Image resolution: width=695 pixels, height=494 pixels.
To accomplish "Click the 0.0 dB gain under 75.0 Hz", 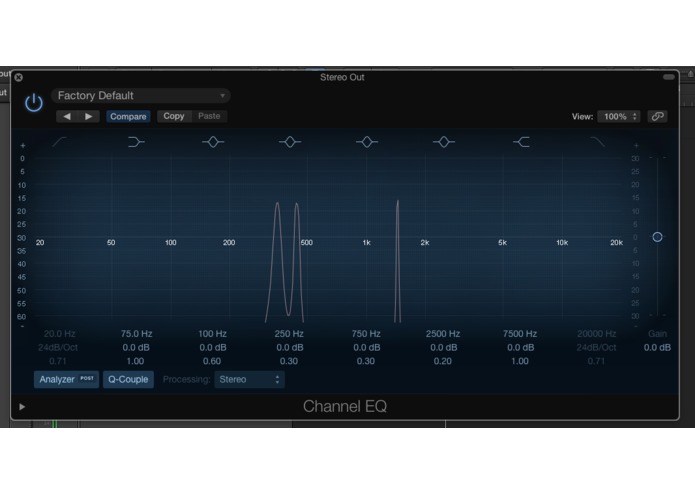I will [136, 348].
